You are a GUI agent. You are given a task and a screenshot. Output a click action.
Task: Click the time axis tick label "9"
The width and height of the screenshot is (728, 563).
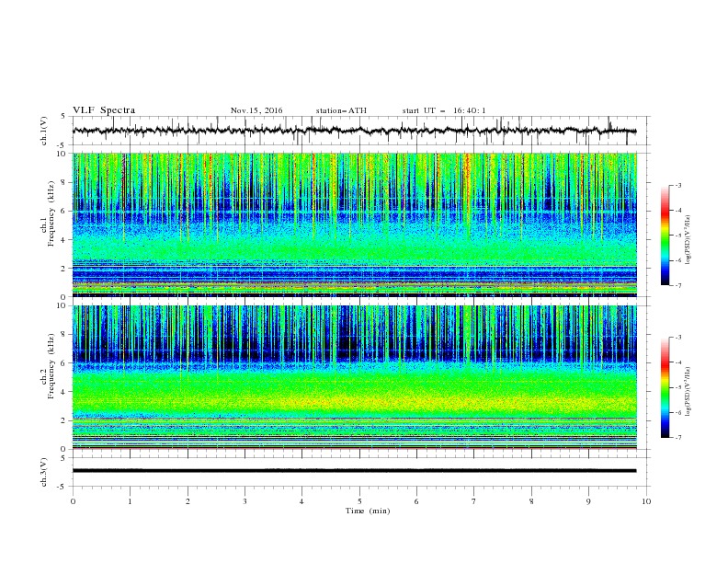pos(588,501)
